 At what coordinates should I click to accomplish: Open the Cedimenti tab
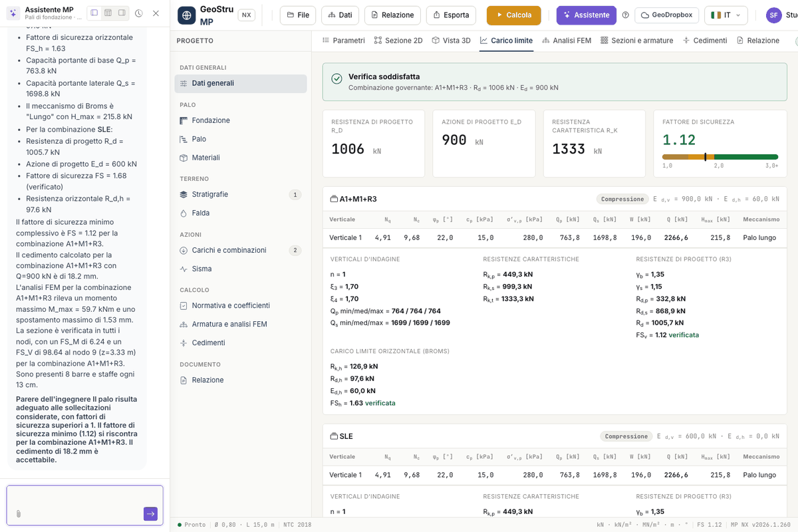(705, 41)
